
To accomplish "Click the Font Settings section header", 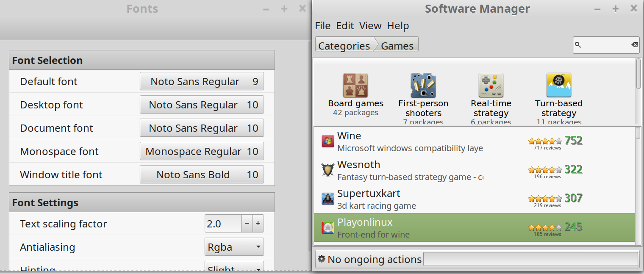I will point(142,202).
